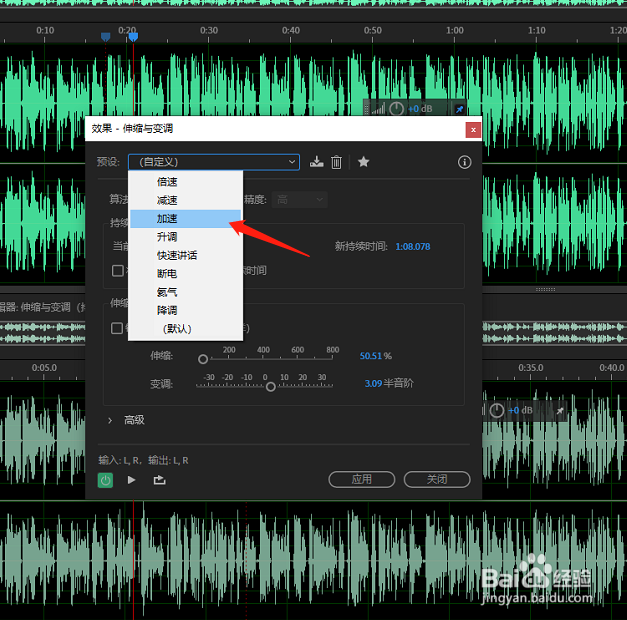Click the upper HUD volume knob

pos(396,109)
